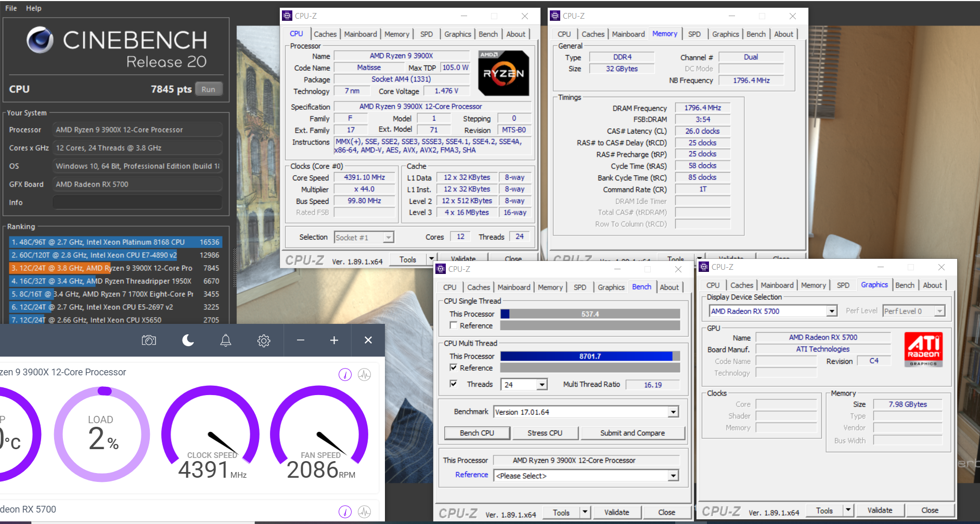980x524 pixels.
Task: Expand the Tools arrow in the CPU-Z Bench window
Action: tap(585, 513)
